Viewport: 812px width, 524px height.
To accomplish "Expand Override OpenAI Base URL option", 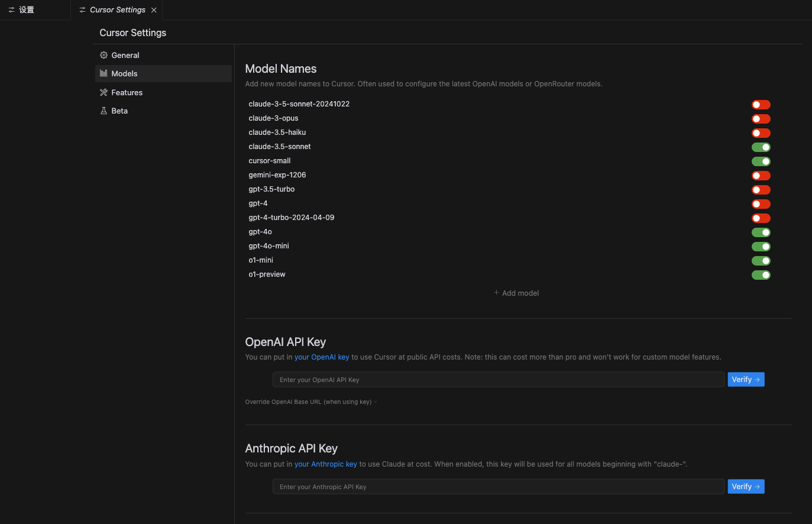I will click(x=311, y=402).
